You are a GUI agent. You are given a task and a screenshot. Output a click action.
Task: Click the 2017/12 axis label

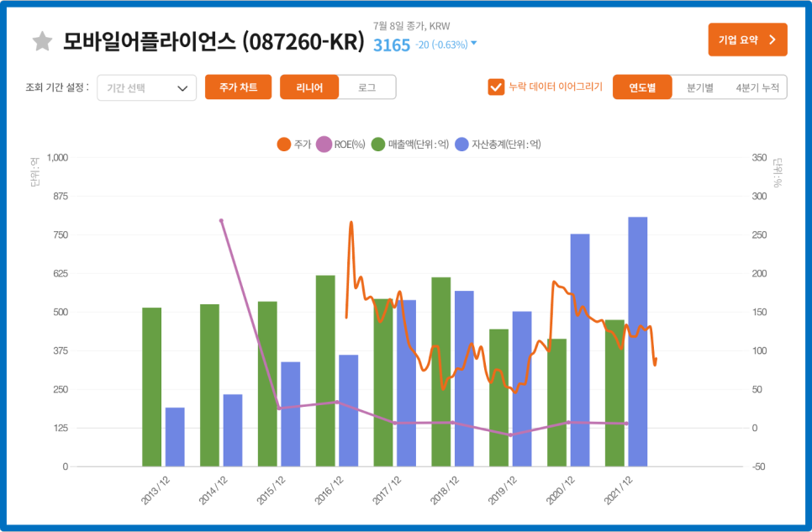[x=387, y=490]
